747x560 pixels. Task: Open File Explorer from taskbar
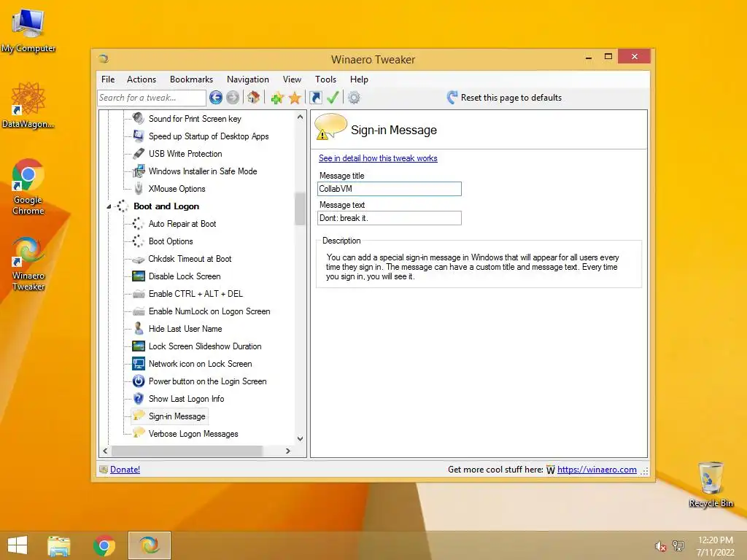pos(59,545)
